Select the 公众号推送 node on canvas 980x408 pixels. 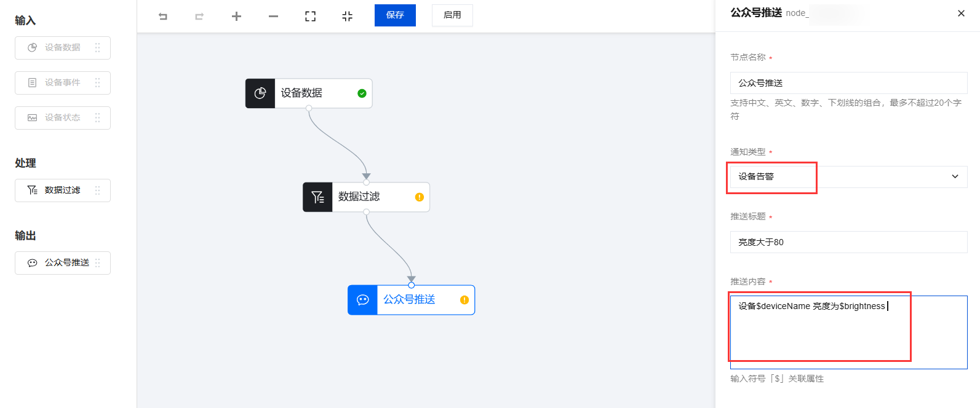(411, 300)
